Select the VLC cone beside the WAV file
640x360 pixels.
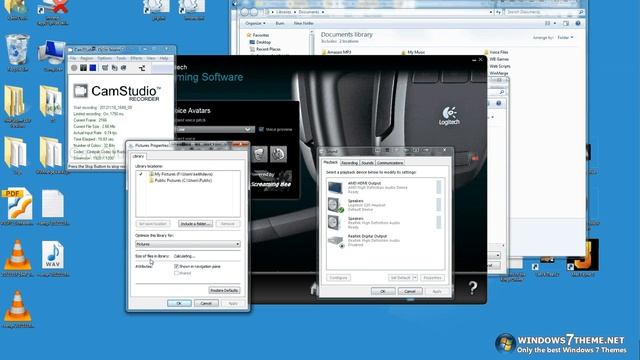point(17,259)
